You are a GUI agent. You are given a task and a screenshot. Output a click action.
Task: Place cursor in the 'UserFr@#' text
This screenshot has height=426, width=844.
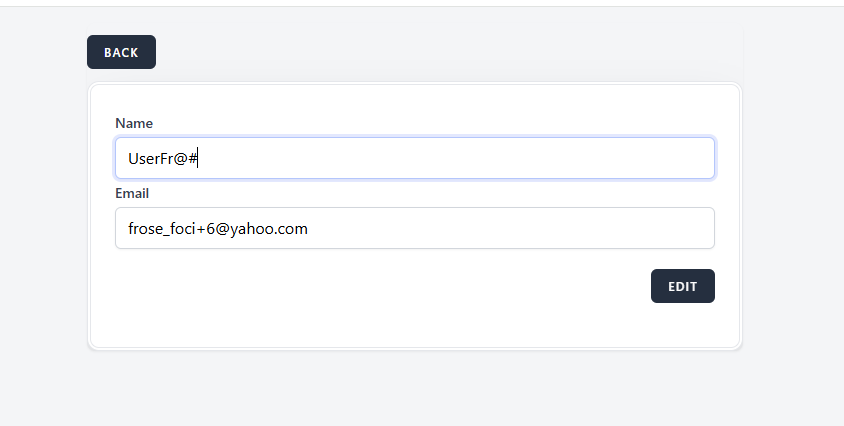(x=165, y=158)
